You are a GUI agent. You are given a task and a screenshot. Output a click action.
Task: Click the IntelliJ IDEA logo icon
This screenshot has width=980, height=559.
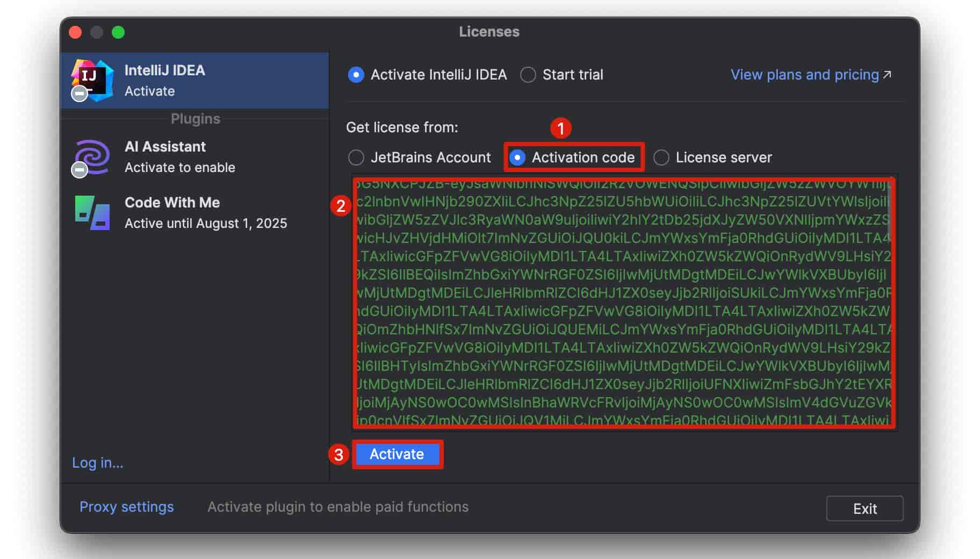click(92, 80)
